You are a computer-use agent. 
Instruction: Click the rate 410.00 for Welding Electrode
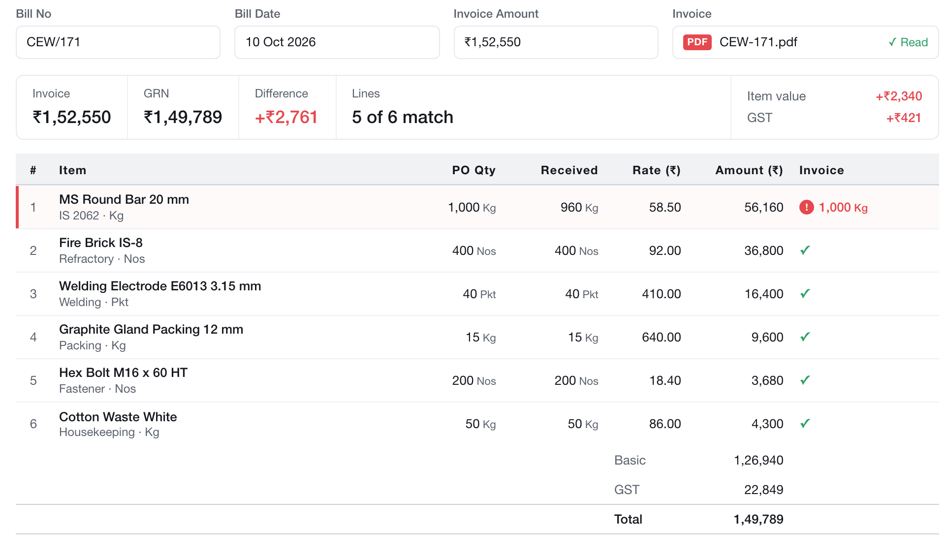[661, 294]
